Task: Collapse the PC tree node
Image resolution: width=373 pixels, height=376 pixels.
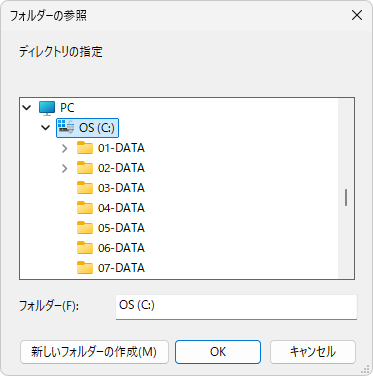Action: point(26,108)
